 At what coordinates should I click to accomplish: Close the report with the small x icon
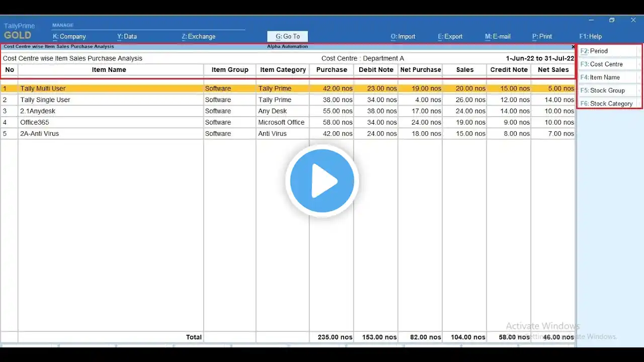(573, 47)
